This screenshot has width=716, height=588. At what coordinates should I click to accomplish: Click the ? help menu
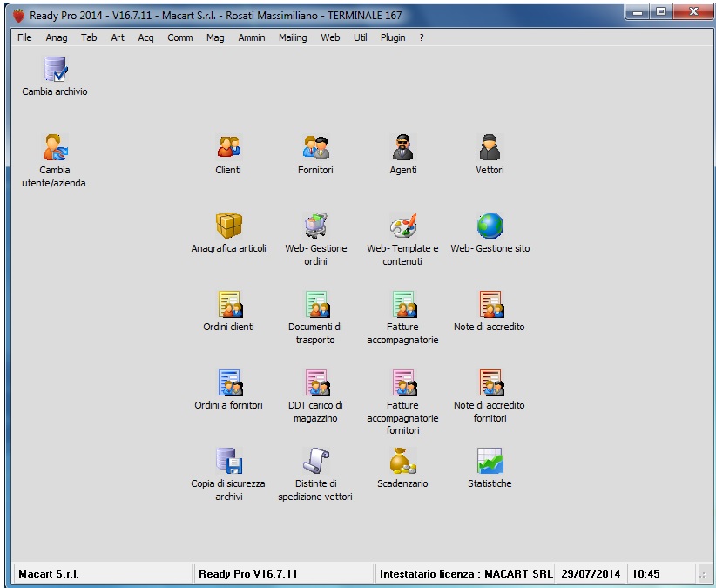(x=422, y=38)
